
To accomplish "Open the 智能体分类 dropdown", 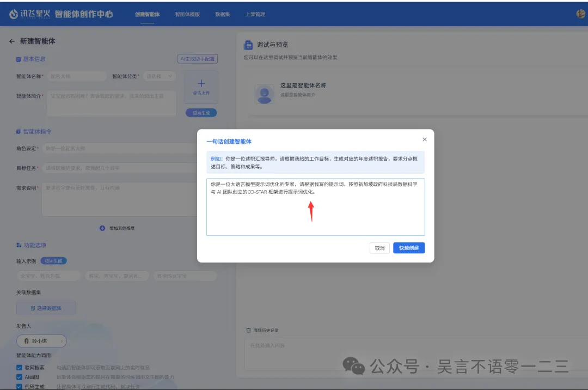I will tap(159, 76).
